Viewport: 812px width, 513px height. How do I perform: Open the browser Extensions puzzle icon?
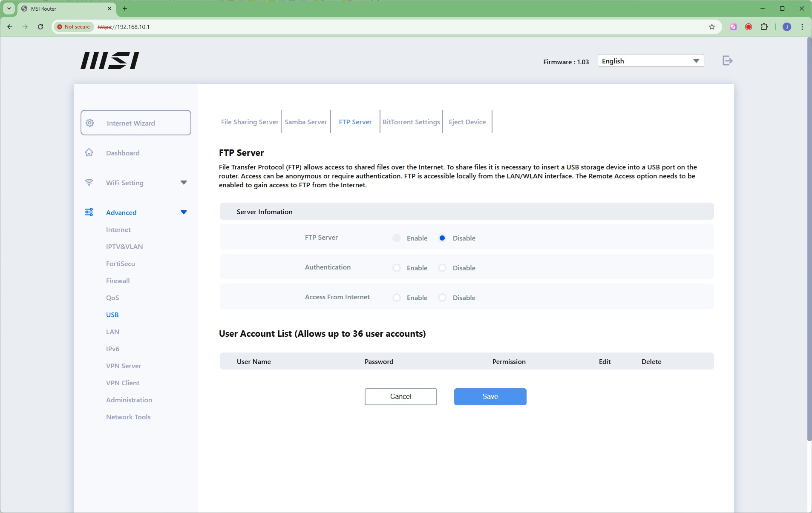point(764,27)
